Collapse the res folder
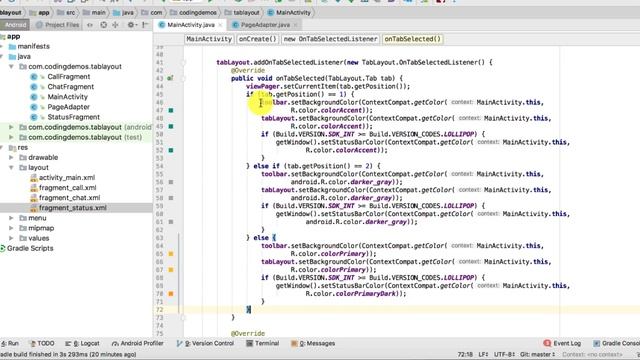Viewport: 640px width, 360px height. click(x=2, y=147)
